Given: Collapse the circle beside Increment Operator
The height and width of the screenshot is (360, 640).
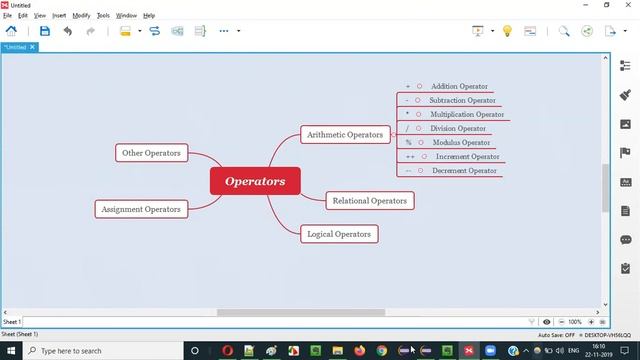Looking at the screenshot, I should tap(424, 156).
